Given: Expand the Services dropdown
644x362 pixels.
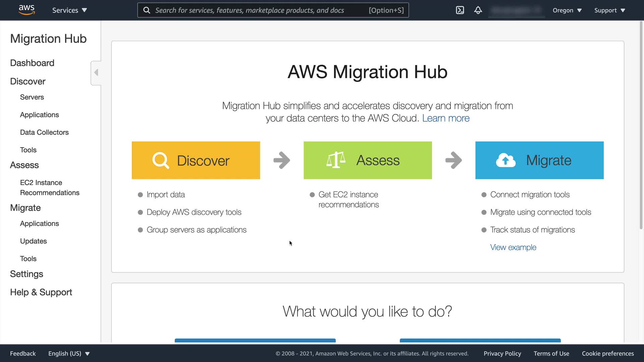Looking at the screenshot, I should (x=69, y=10).
